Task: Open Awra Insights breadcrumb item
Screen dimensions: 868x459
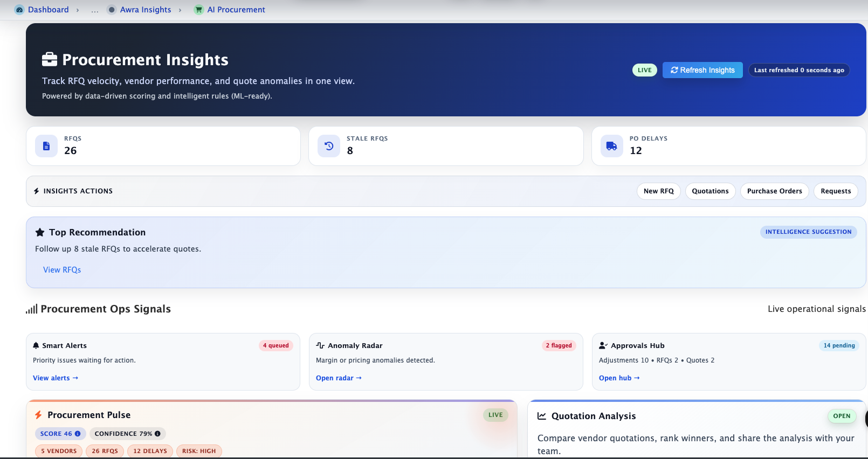Action: (145, 10)
